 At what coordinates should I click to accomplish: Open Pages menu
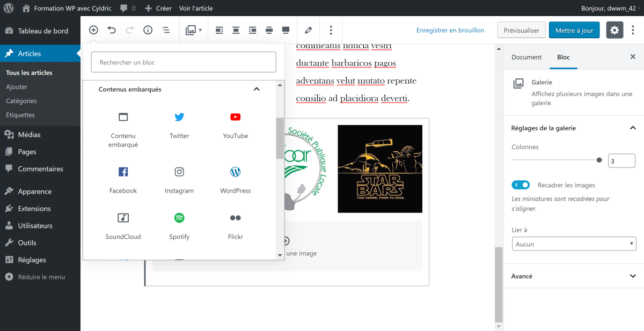pyautogui.click(x=40, y=152)
